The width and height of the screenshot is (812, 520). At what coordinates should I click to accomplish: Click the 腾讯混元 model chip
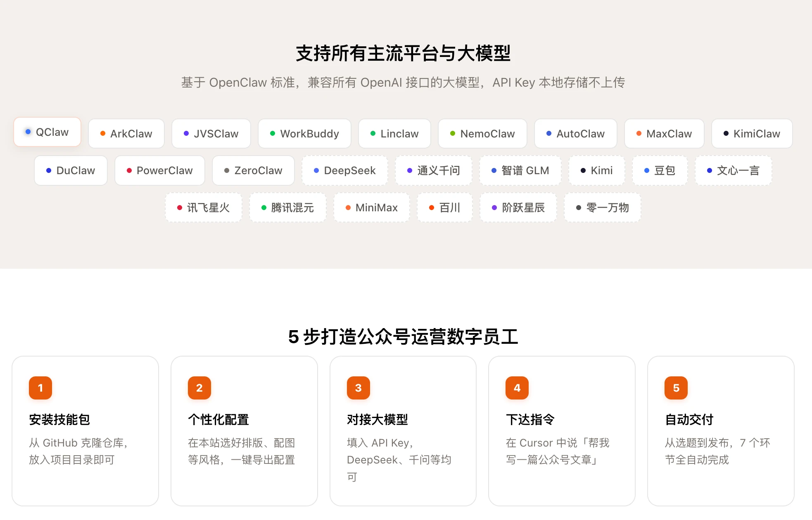pos(288,208)
